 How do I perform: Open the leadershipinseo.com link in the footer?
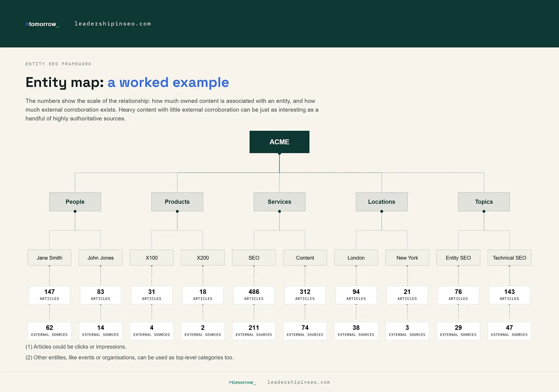coord(299,382)
